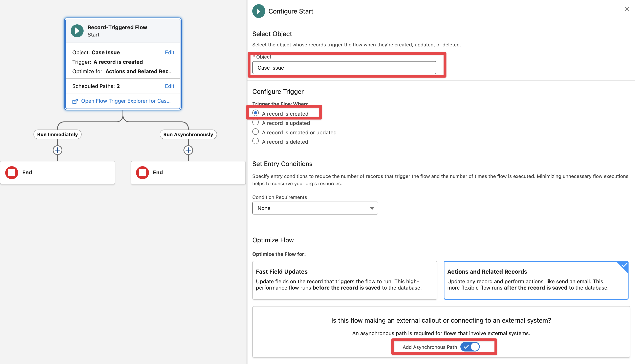Edit the Object and Trigger settings
This screenshot has width=635, height=364.
click(x=169, y=52)
